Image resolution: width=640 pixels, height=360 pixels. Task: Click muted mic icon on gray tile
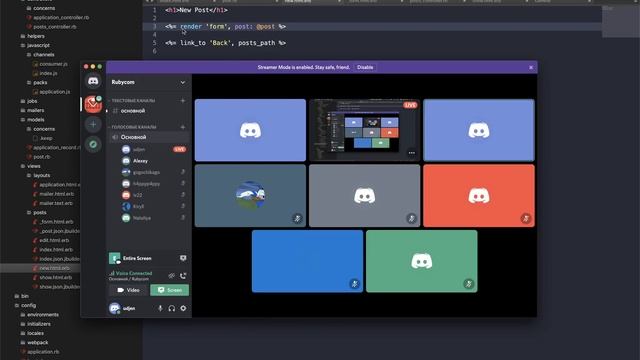[411, 218]
